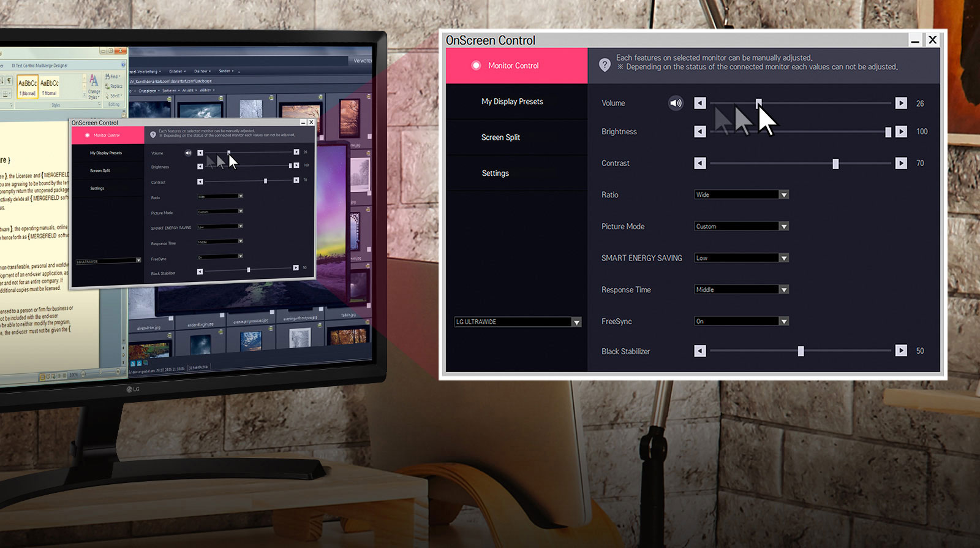Select the Monitor Control radio indicator
The image size is (980, 548).
[x=476, y=66]
